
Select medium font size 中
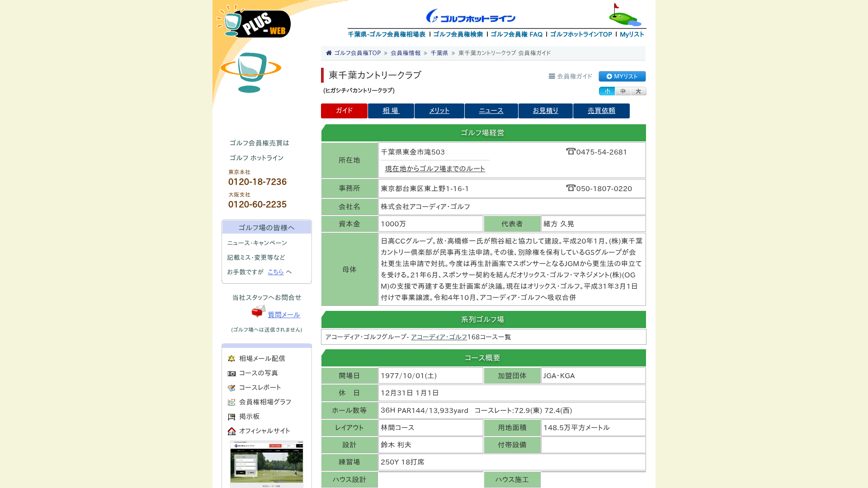(x=623, y=91)
